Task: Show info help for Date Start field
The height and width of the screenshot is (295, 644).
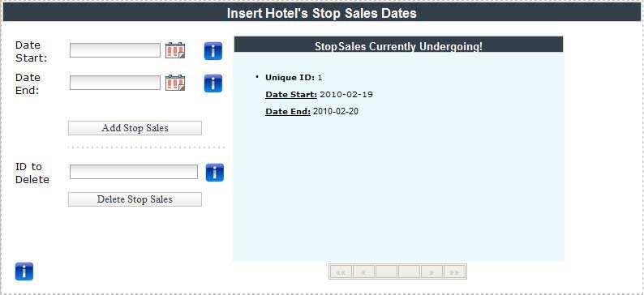Action: pos(213,51)
